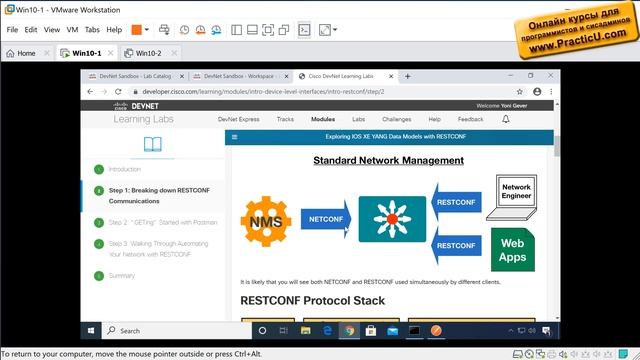Go back in the browser

click(x=90, y=92)
